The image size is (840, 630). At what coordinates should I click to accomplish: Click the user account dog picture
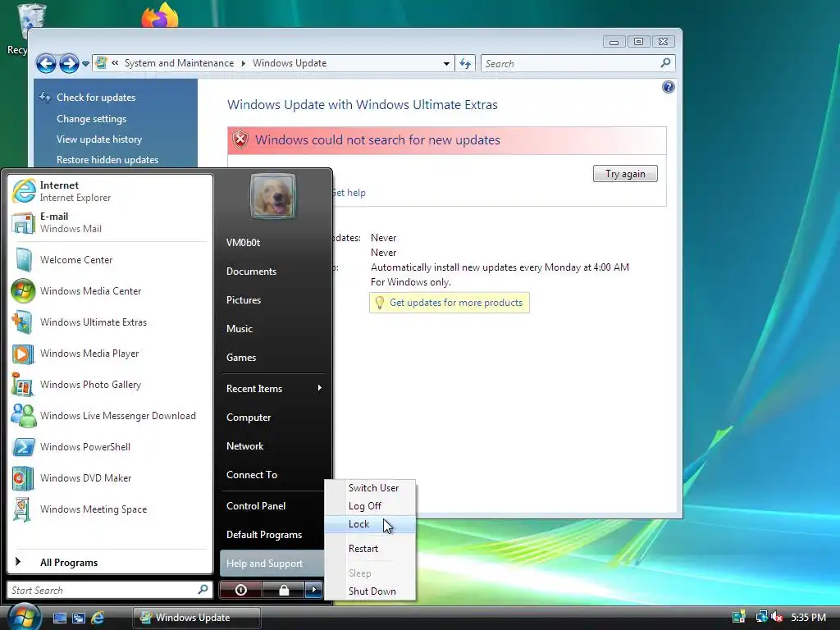coord(272,196)
